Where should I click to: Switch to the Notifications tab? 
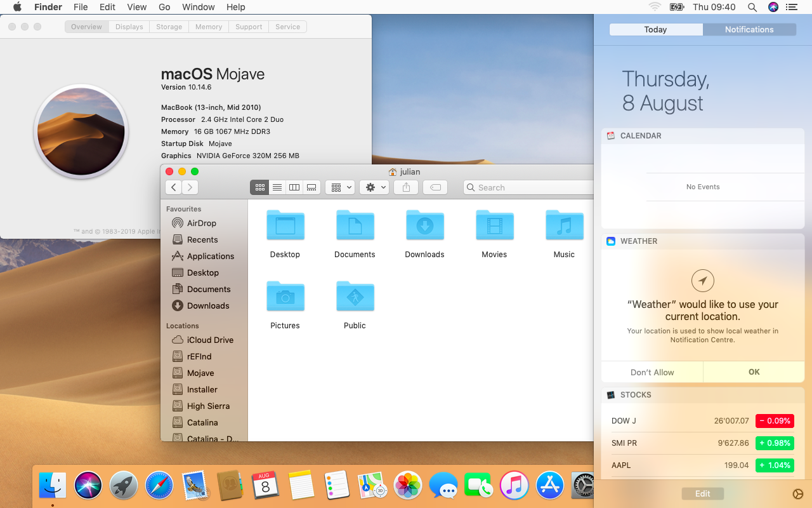pos(749,30)
